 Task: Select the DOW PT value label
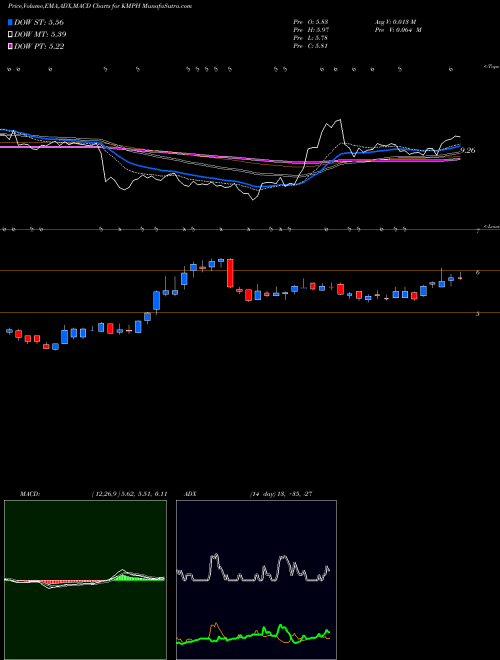coord(39,46)
